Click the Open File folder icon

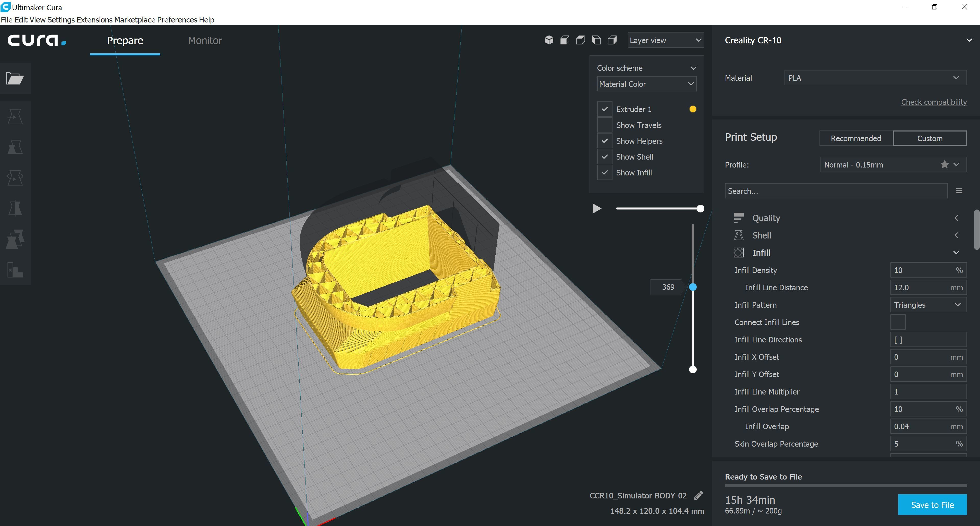[x=15, y=78]
